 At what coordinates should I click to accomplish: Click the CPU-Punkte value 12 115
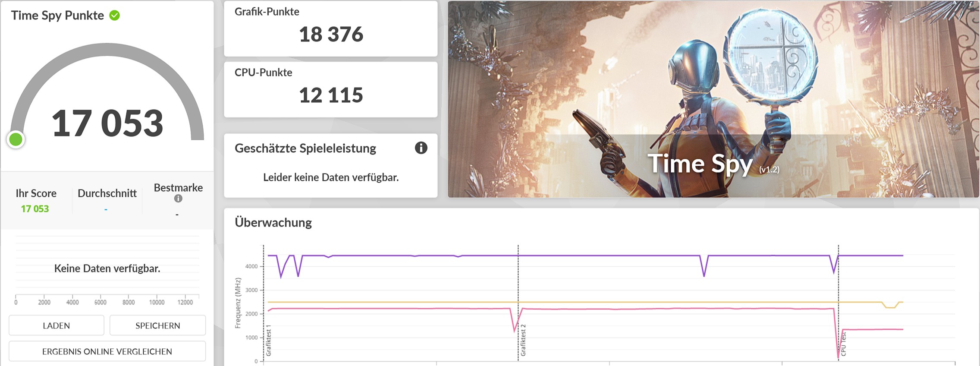point(331,95)
